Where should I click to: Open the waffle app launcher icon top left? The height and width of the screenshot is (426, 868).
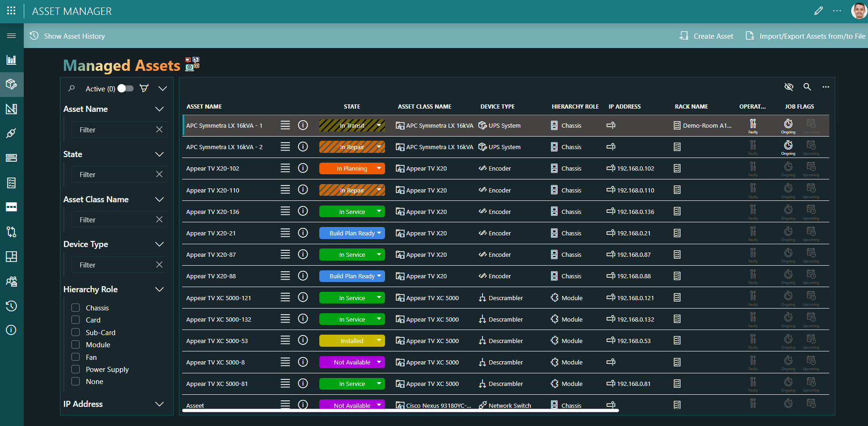pos(10,10)
